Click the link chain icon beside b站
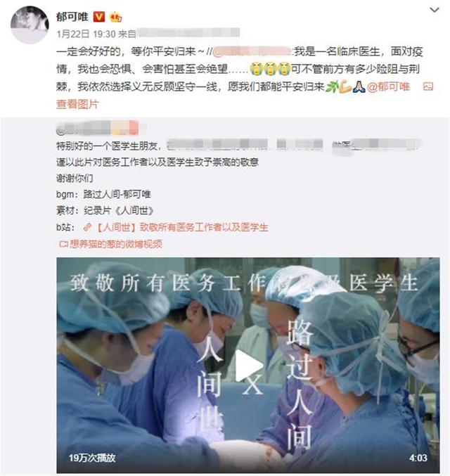 coord(87,227)
